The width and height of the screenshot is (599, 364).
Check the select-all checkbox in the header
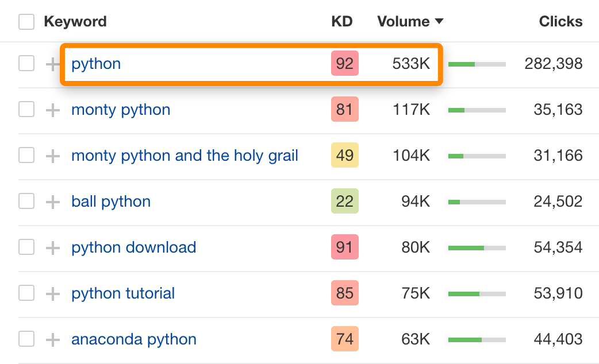point(26,21)
